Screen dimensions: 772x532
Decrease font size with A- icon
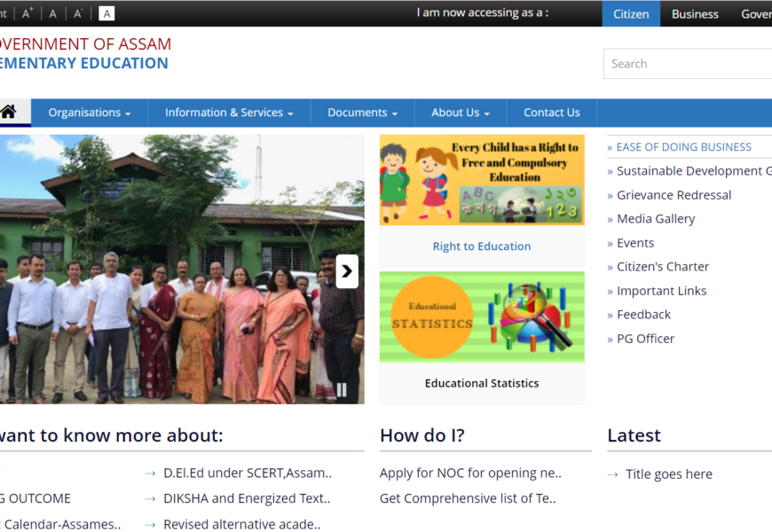(78, 13)
